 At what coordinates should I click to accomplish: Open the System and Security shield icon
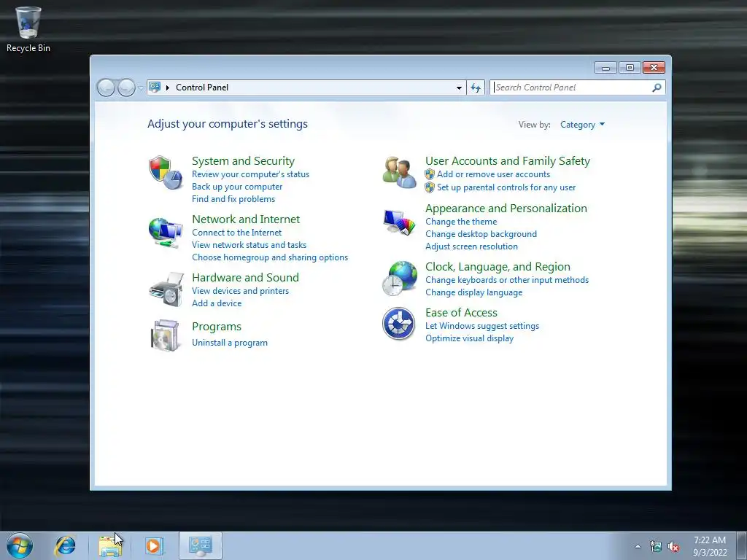pos(166,172)
